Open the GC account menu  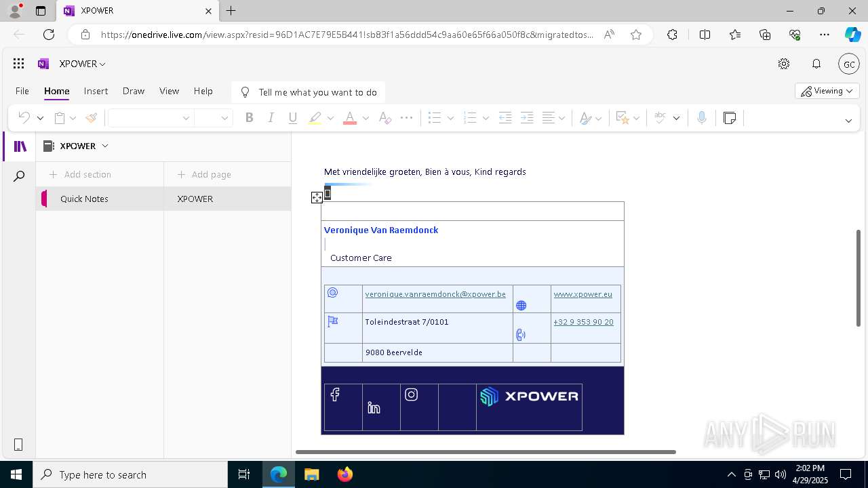click(849, 64)
